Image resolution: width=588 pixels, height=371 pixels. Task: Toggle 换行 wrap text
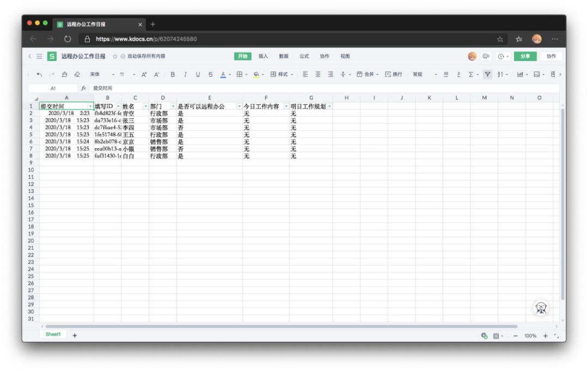pos(394,74)
